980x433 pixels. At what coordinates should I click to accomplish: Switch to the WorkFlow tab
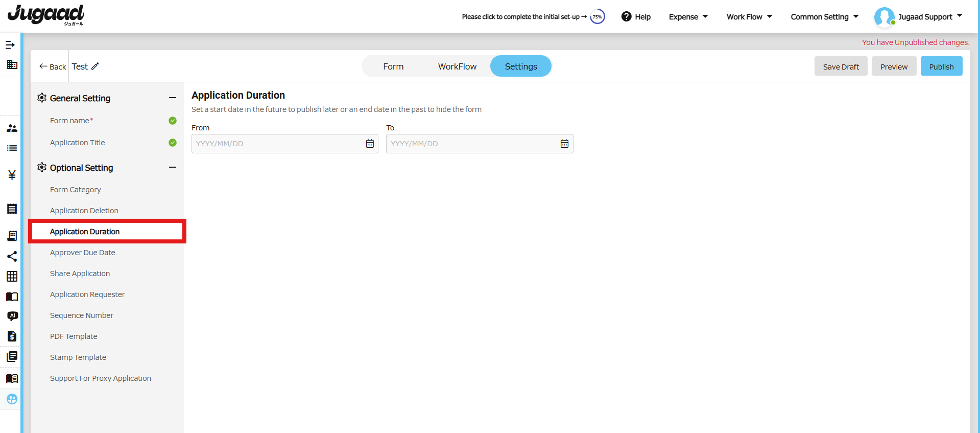click(457, 66)
